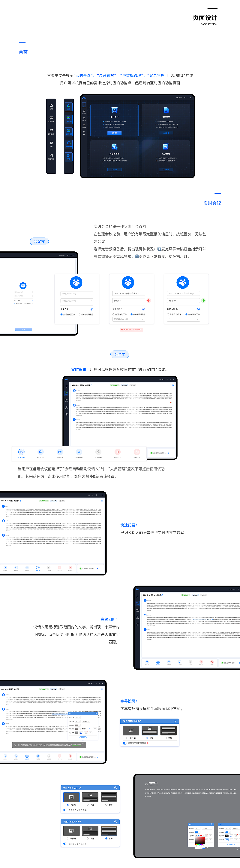Select the 浮窗 thumbnail in the 不投屏-selected dialog
Viewport: 240px width, 868px height.
(x=90, y=797)
